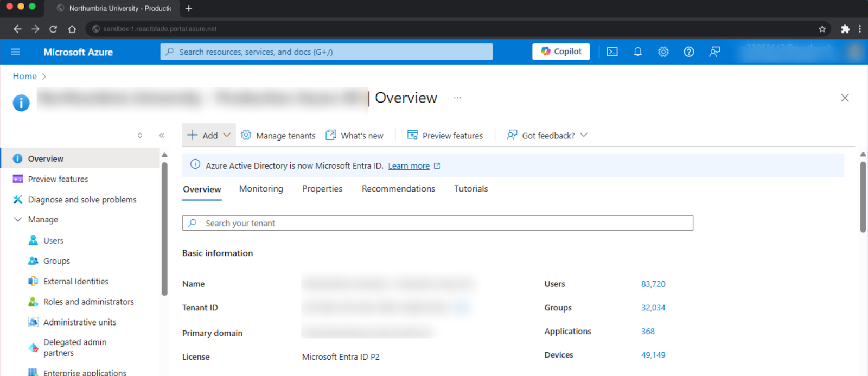868x376 pixels.
Task: Open the browser extensions puzzle icon
Action: coord(845,29)
